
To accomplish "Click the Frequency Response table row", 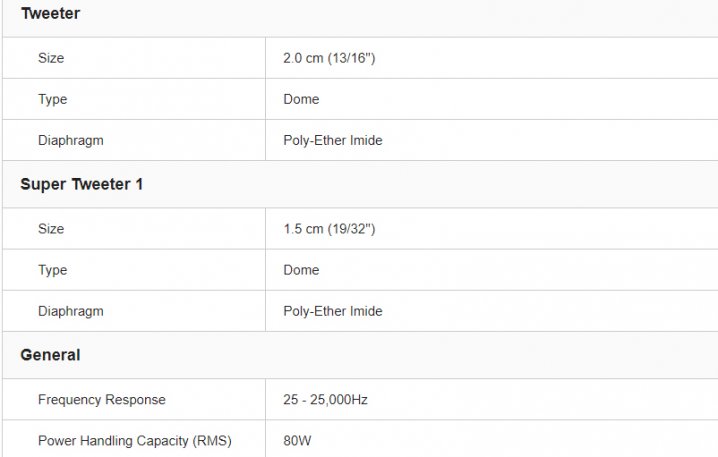I will pos(360,399).
